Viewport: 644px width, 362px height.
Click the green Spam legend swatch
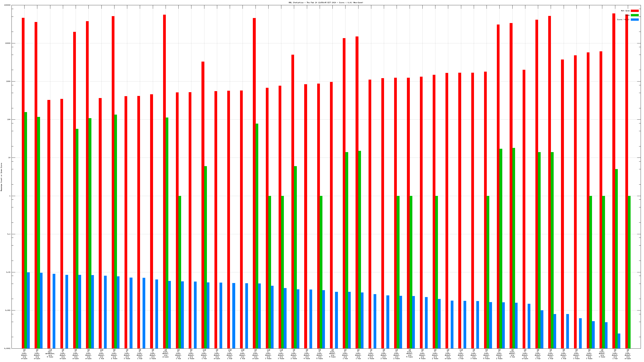point(635,15)
